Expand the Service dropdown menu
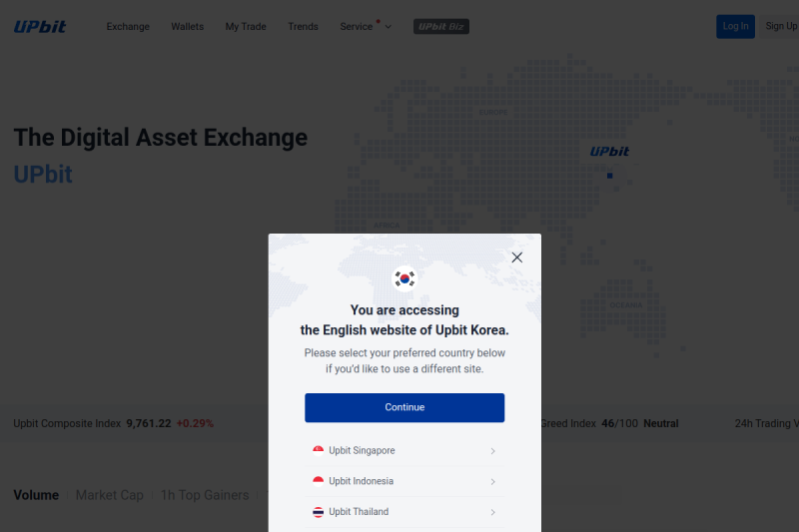Image resolution: width=799 pixels, height=532 pixels. click(x=366, y=27)
